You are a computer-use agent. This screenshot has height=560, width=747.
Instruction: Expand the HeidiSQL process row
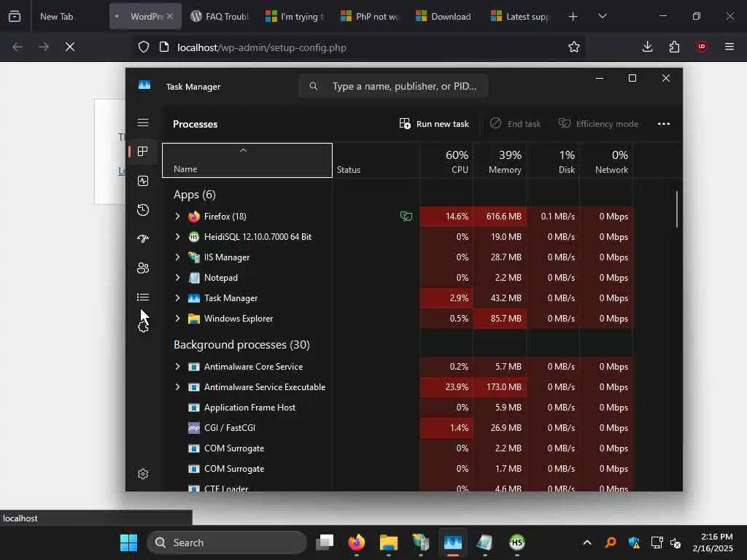pyautogui.click(x=178, y=237)
